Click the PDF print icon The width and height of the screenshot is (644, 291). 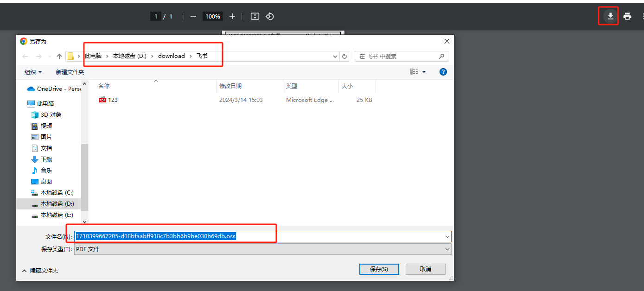point(627,16)
